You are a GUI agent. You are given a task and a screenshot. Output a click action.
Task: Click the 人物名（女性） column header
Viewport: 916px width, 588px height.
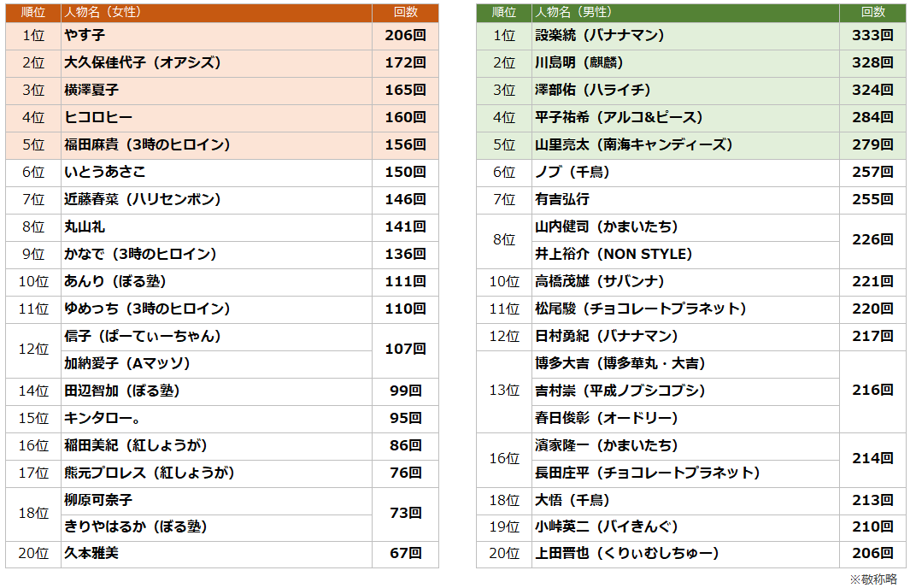tap(215, 12)
